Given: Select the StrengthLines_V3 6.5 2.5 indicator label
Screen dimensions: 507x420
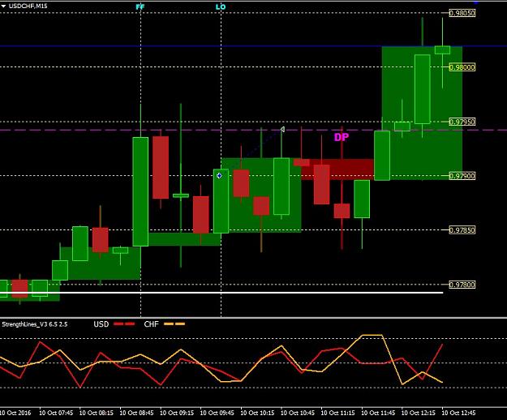Looking at the screenshot, I should 35,324.
